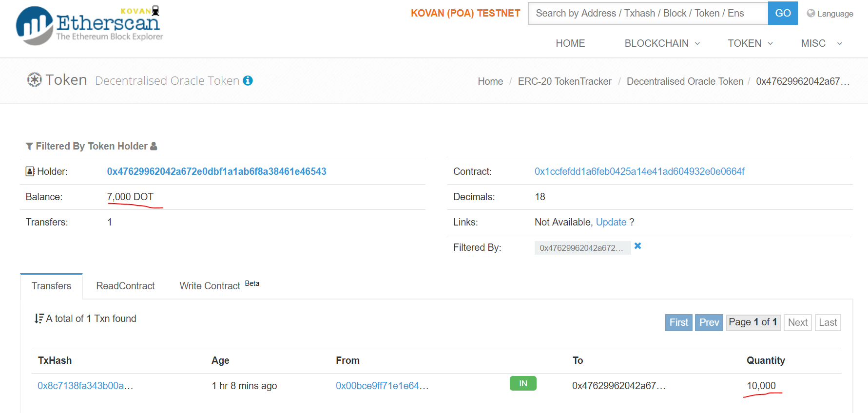Switch to the Transfers tab

coord(51,286)
